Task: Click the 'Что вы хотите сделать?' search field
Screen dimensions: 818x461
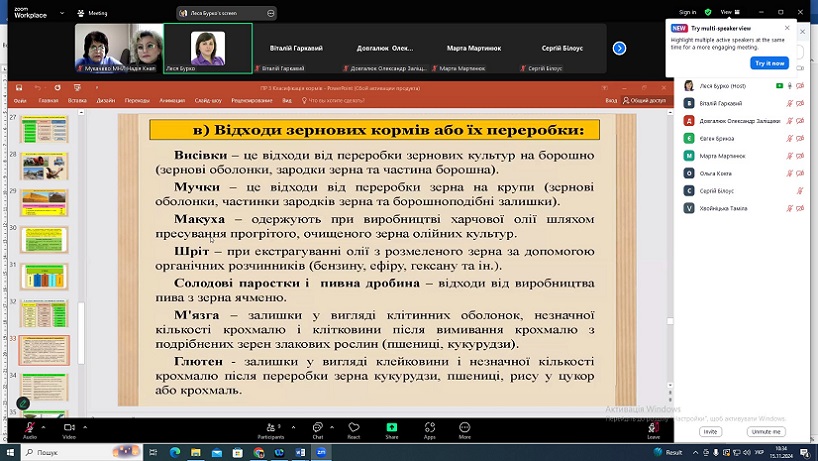Action: pyautogui.click(x=333, y=101)
